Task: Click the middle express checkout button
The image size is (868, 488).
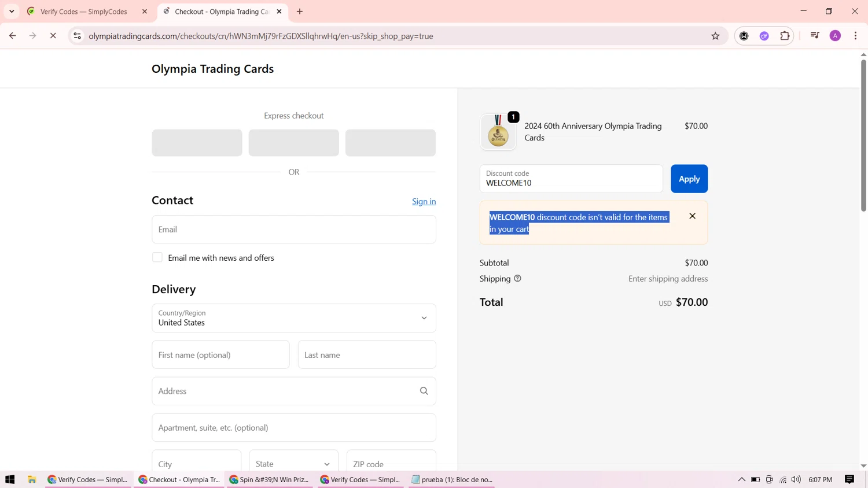Action: pyautogui.click(x=293, y=143)
